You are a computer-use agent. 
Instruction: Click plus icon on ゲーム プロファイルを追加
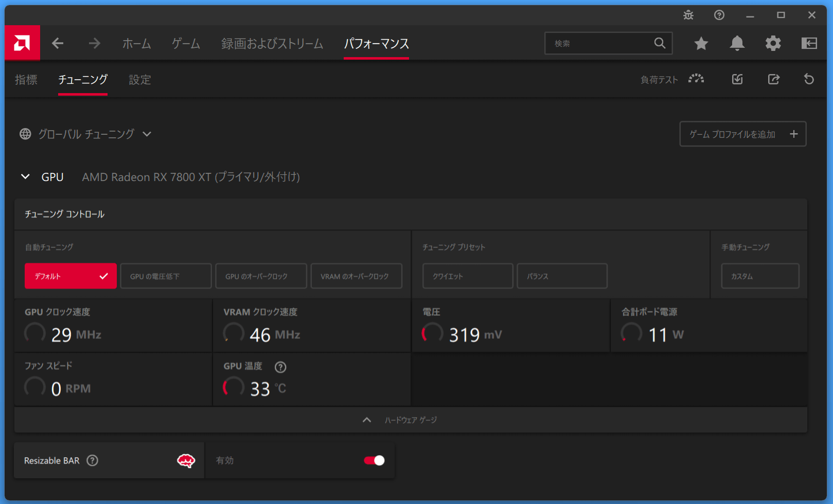pyautogui.click(x=794, y=134)
